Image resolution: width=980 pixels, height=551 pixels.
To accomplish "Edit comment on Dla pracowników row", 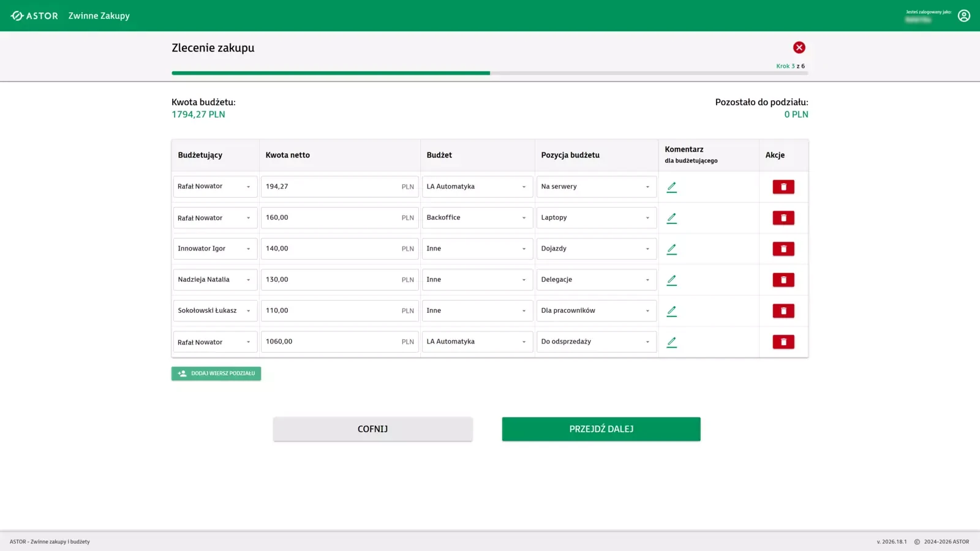I will point(671,311).
